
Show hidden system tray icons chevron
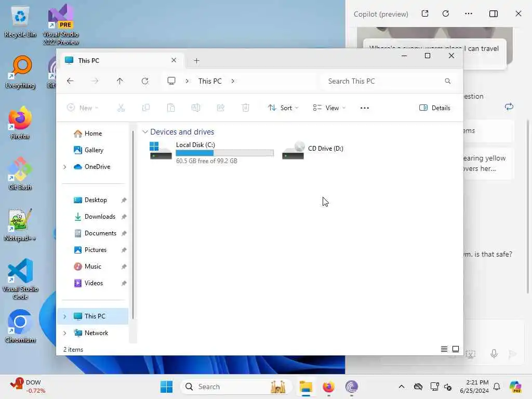pyautogui.click(x=402, y=387)
